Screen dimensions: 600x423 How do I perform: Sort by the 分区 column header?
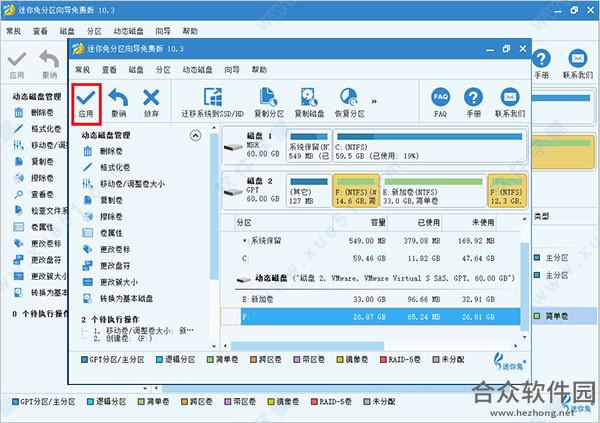pos(284,223)
